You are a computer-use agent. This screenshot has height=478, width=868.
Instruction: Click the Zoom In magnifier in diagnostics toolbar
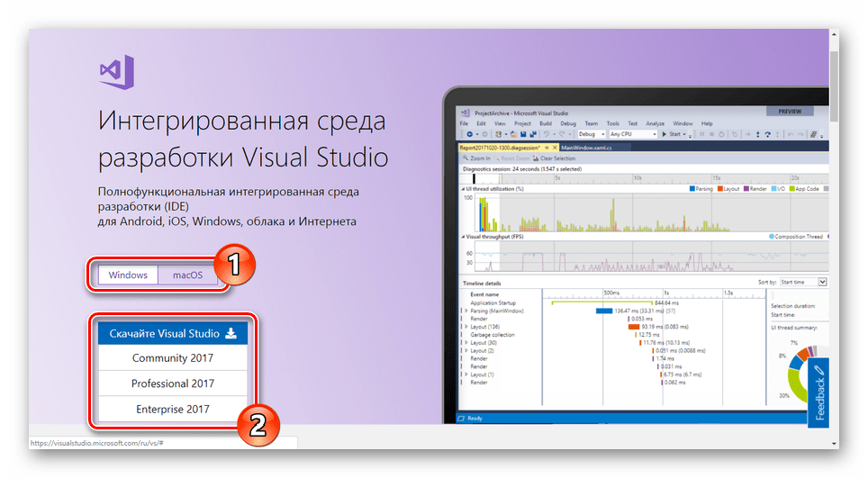point(465,158)
